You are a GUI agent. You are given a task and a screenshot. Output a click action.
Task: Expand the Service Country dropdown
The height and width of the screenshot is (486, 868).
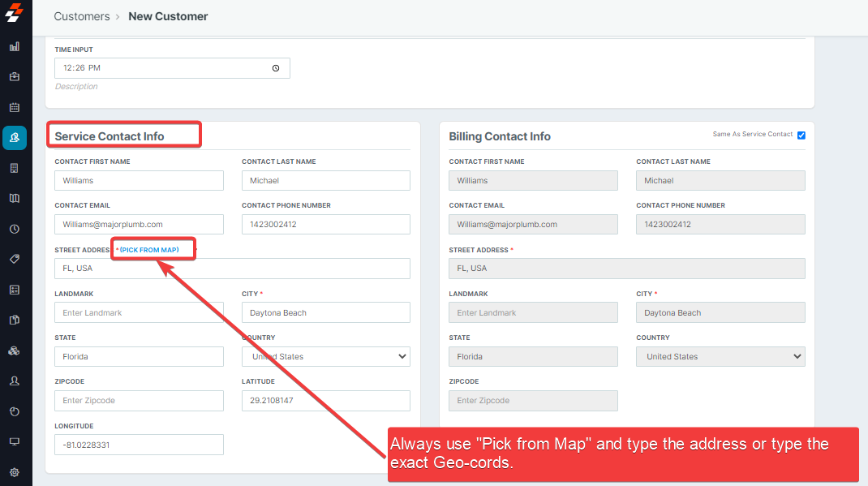[326, 356]
